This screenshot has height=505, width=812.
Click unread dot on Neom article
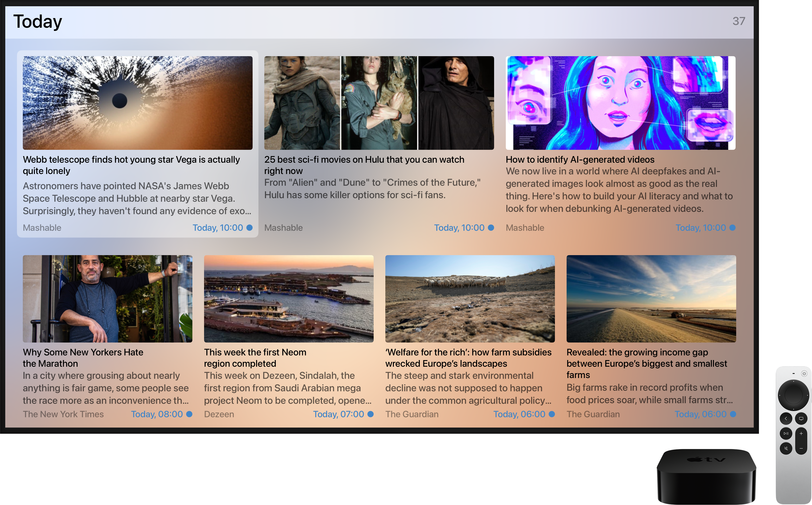370,414
